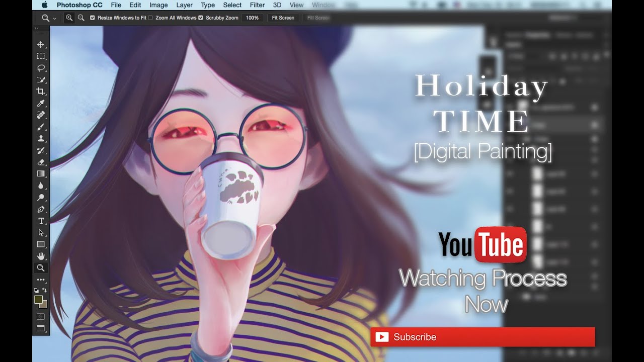Open the View menu
The image size is (644, 362).
[296, 5]
